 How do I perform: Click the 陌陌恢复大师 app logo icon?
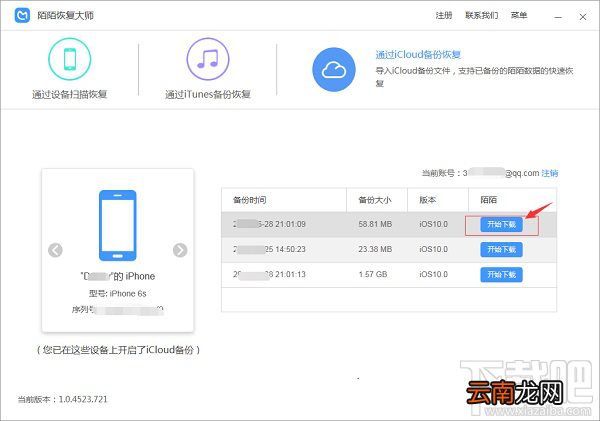point(22,15)
